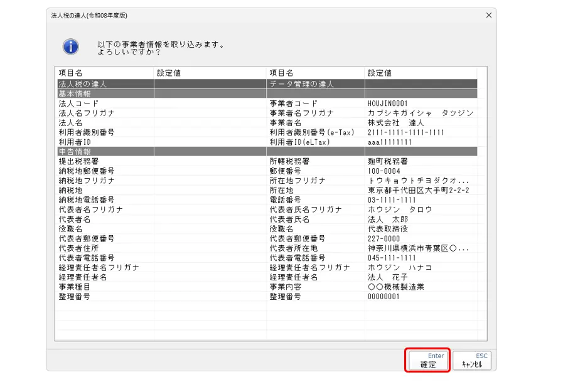
Task: Click the 事業内容 label
Action: tap(286, 287)
